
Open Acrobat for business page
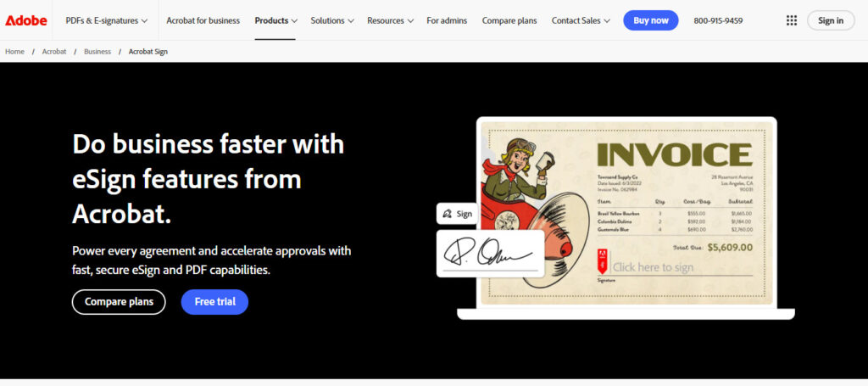click(x=203, y=20)
